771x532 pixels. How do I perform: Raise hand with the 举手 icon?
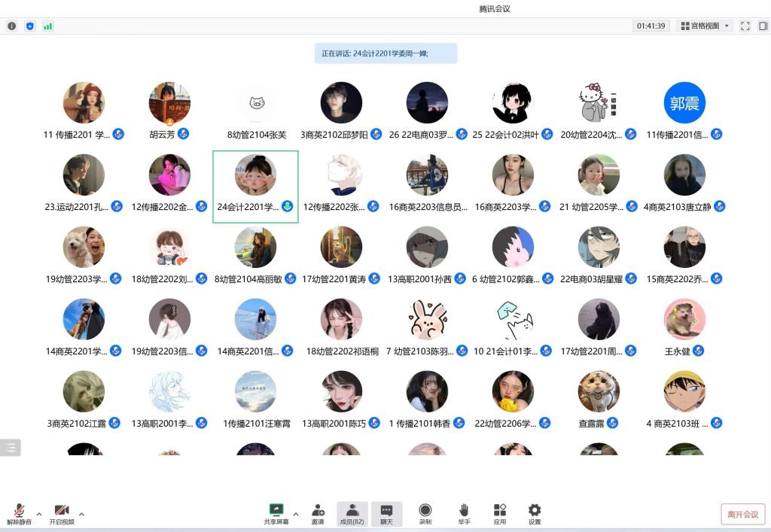click(464, 513)
